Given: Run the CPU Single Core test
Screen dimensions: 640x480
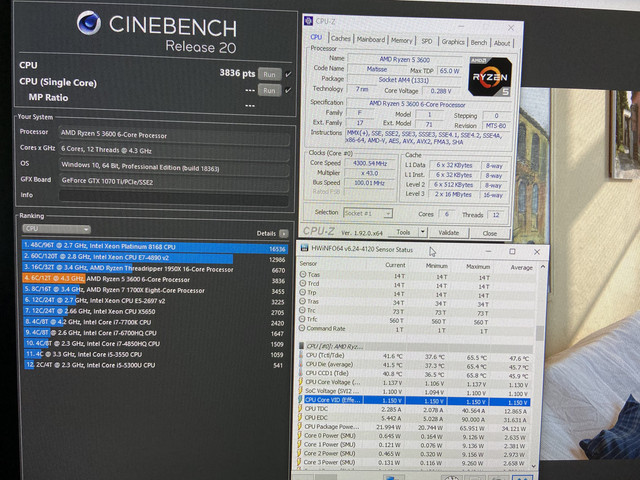Looking at the screenshot, I should [x=269, y=90].
